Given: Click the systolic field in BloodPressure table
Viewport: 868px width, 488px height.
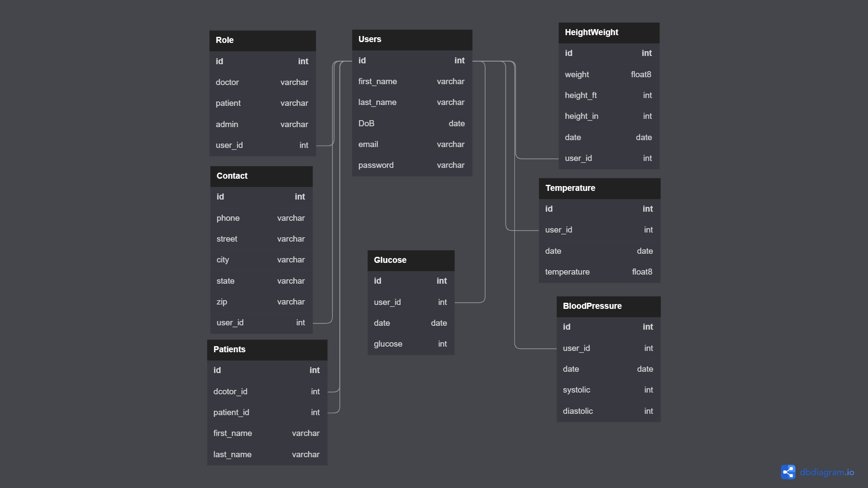Looking at the screenshot, I should coord(608,390).
